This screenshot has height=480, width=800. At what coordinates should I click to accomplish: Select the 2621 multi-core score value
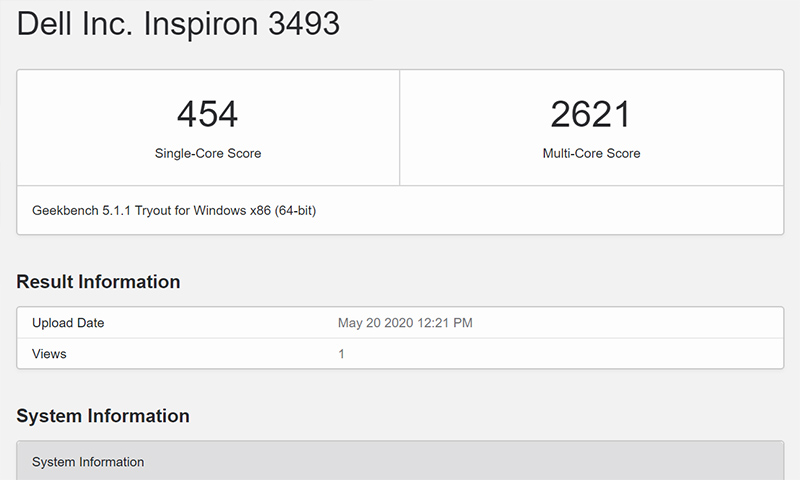[591, 114]
